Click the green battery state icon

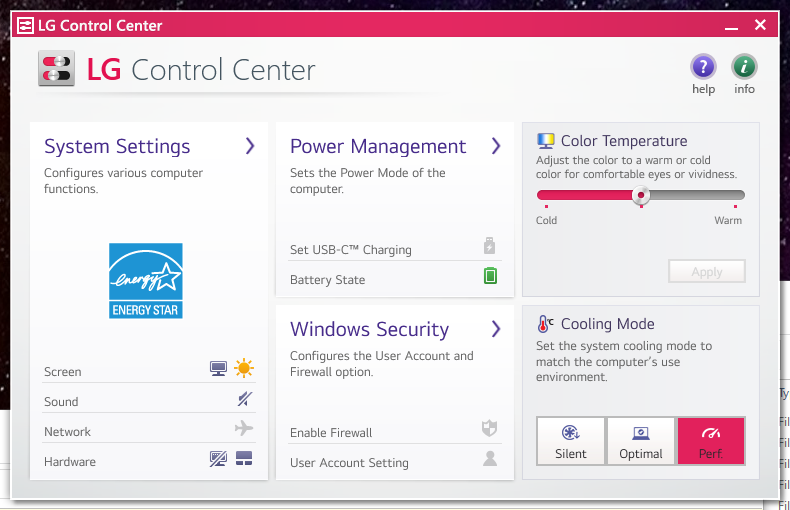pos(490,276)
